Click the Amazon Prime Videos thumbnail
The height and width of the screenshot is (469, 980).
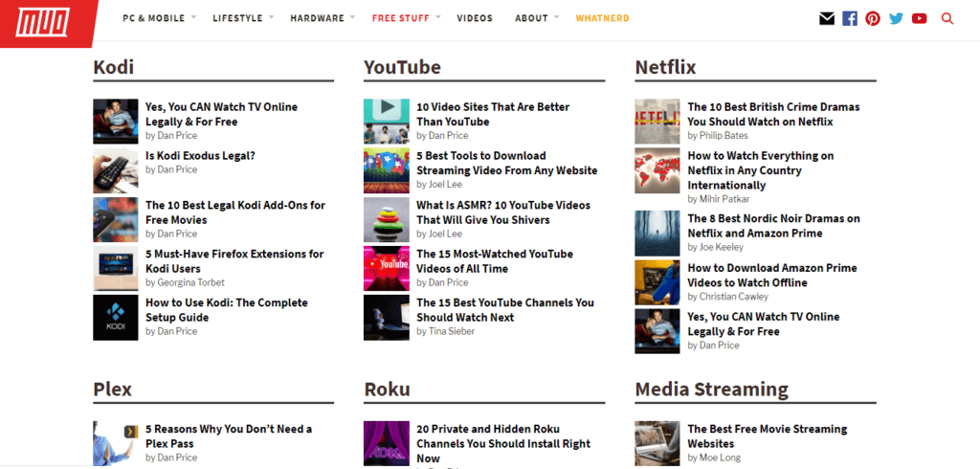click(x=657, y=282)
